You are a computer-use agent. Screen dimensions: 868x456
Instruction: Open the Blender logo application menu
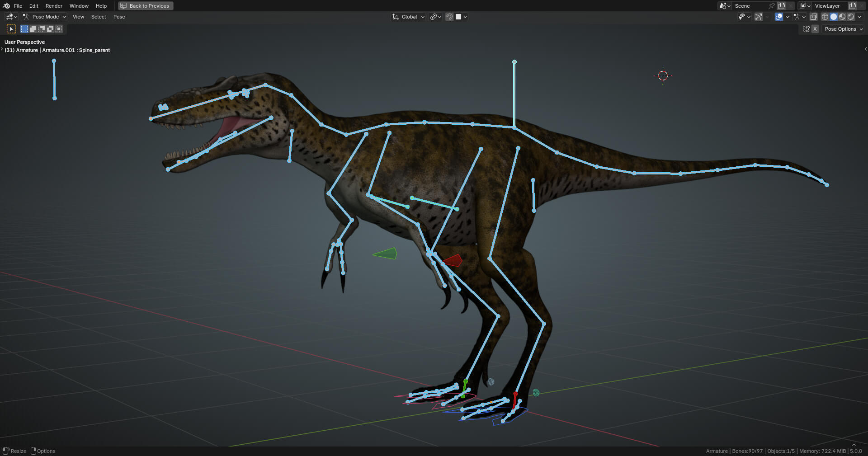tap(6, 6)
